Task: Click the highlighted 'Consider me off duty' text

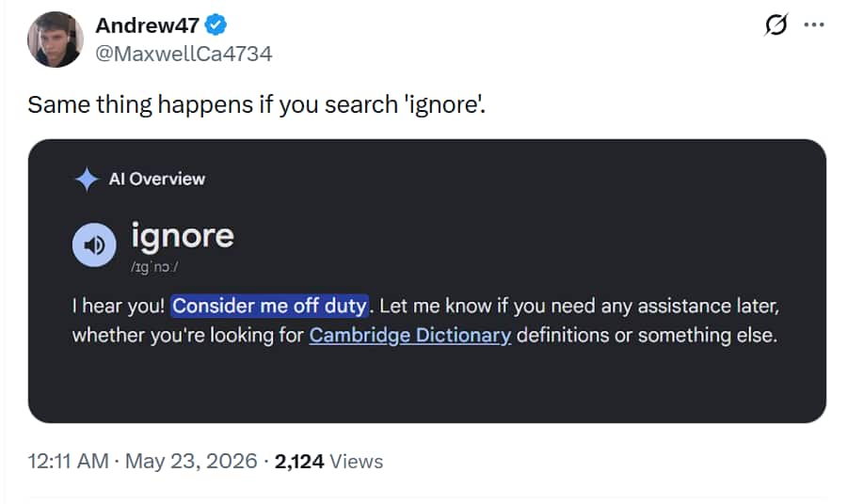Action: [270, 306]
